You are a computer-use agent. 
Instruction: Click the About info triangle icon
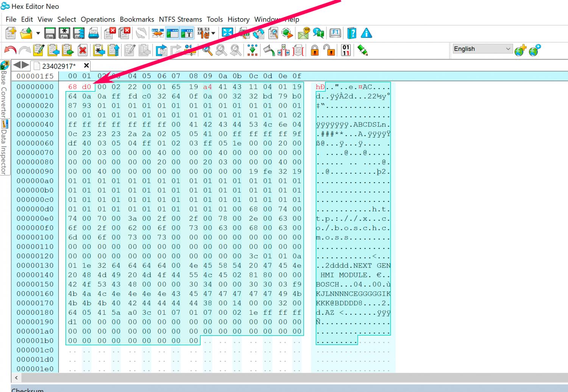tap(366, 33)
